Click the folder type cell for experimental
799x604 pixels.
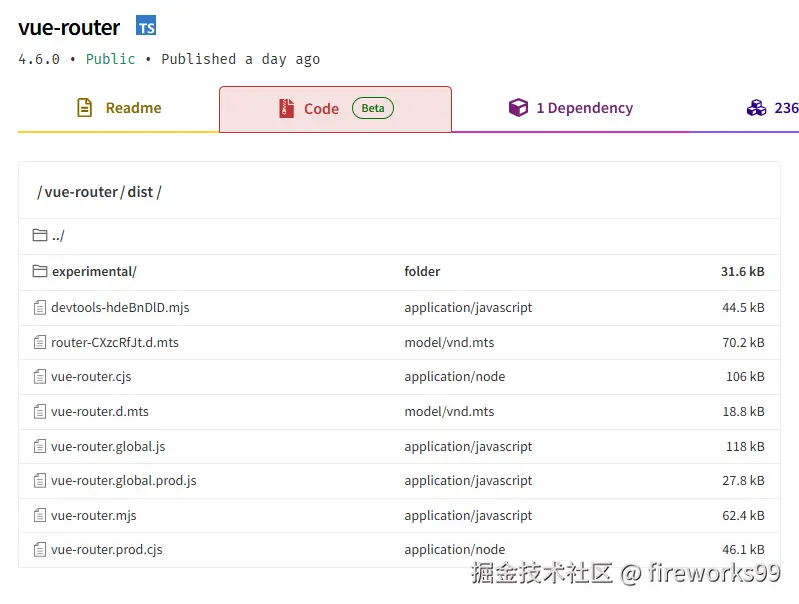click(422, 272)
